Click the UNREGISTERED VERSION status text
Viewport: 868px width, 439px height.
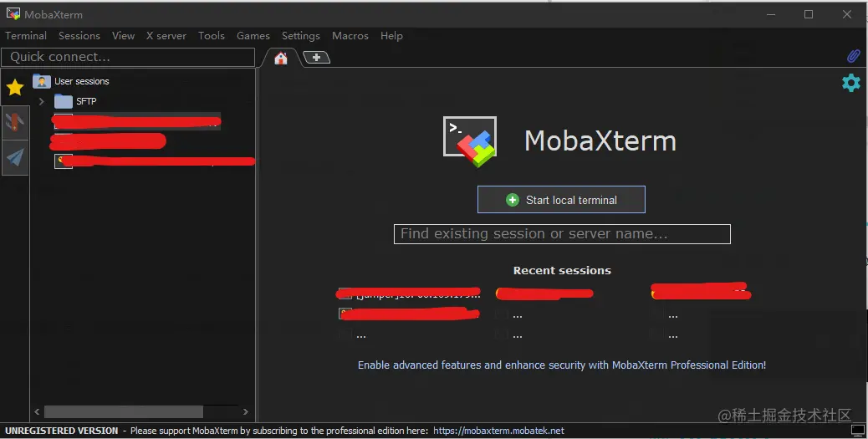point(61,431)
